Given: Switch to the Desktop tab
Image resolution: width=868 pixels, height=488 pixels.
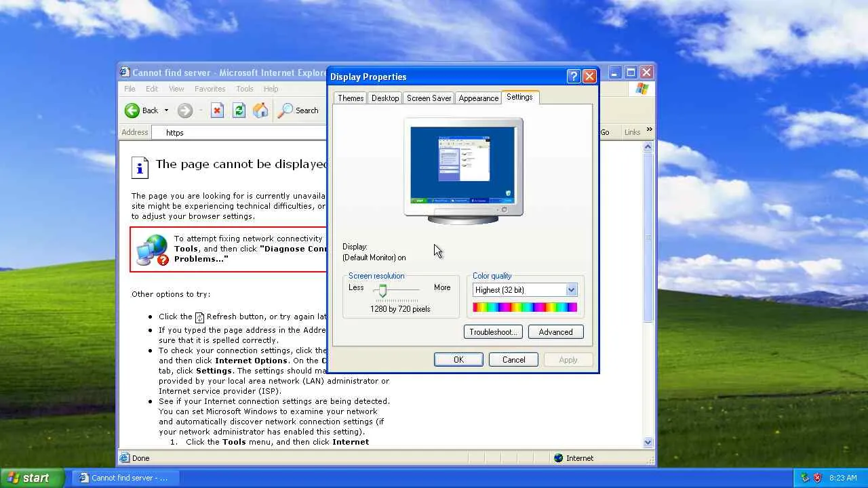Looking at the screenshot, I should click(x=385, y=98).
